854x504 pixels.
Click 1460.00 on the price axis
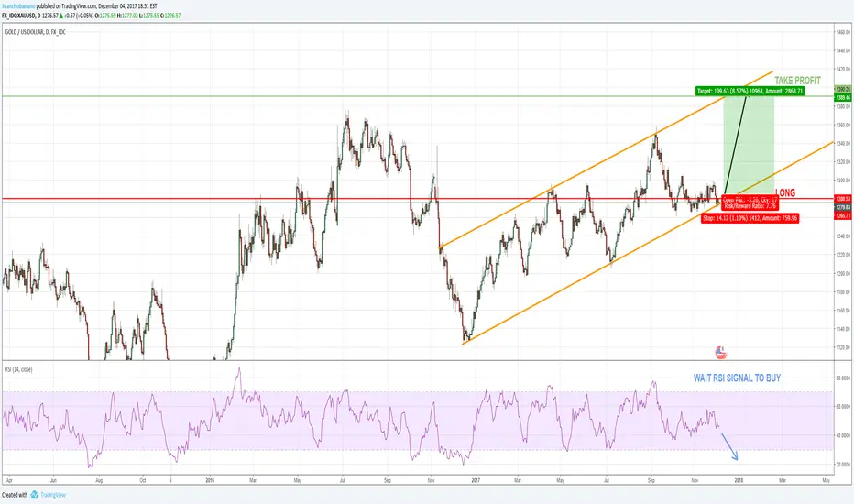(843, 33)
